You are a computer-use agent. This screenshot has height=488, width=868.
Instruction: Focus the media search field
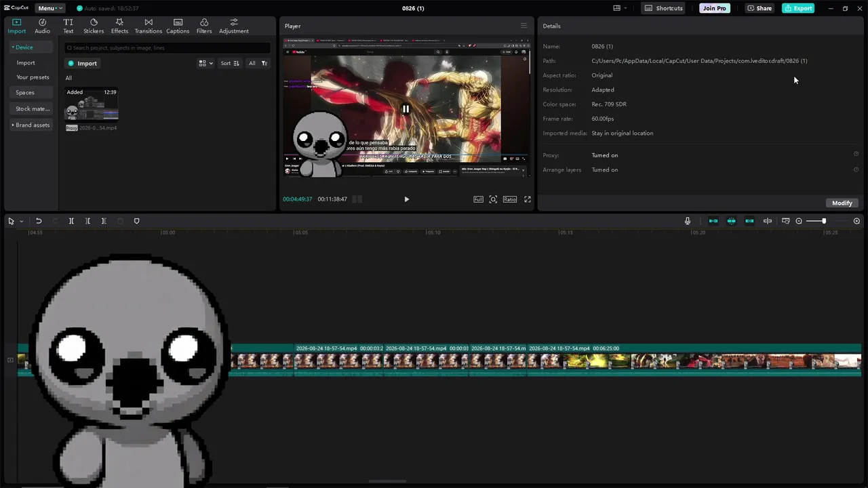pyautogui.click(x=167, y=47)
